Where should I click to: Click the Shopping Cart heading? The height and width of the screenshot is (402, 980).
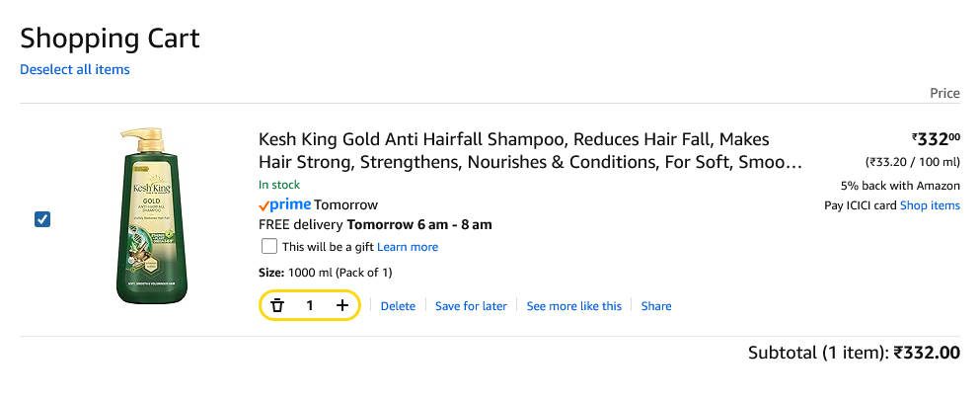[110, 39]
